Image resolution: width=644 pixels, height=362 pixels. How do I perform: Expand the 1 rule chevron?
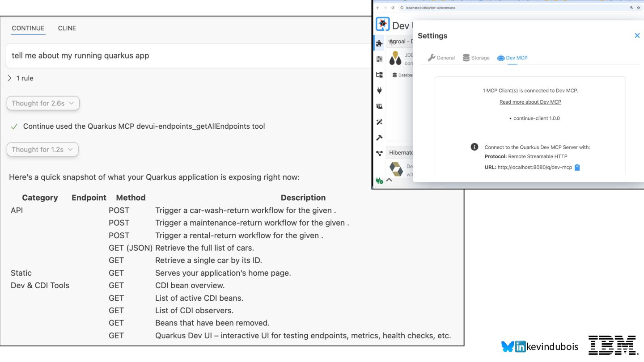10,78
